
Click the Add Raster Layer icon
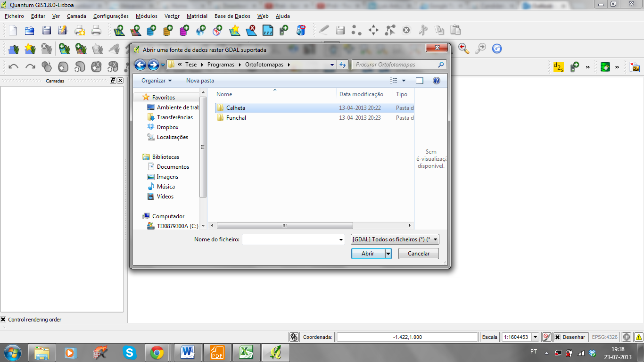[135, 31]
